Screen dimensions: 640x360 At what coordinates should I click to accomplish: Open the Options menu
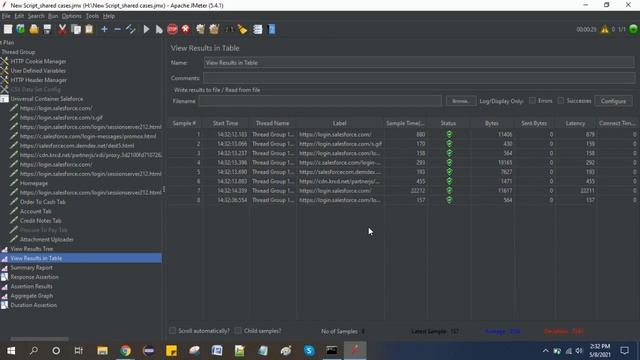point(71,16)
